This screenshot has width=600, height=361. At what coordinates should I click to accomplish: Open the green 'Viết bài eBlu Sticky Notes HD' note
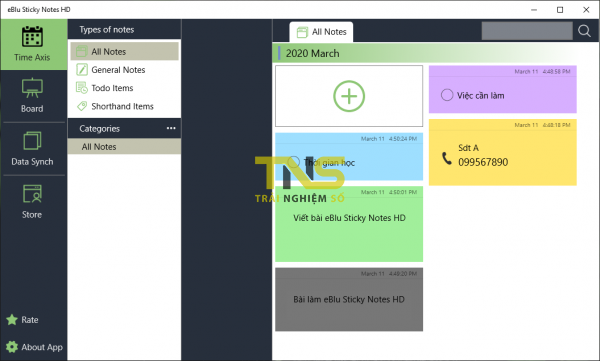[349, 224]
